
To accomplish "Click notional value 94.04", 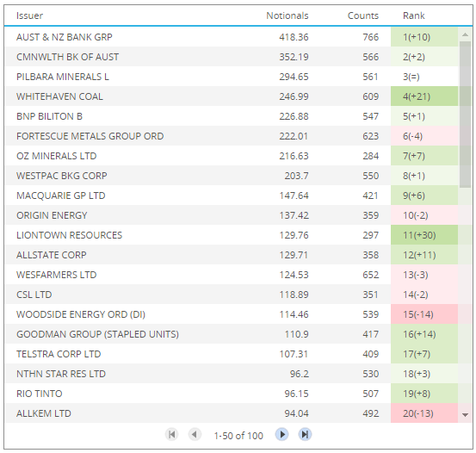I will [x=296, y=413].
